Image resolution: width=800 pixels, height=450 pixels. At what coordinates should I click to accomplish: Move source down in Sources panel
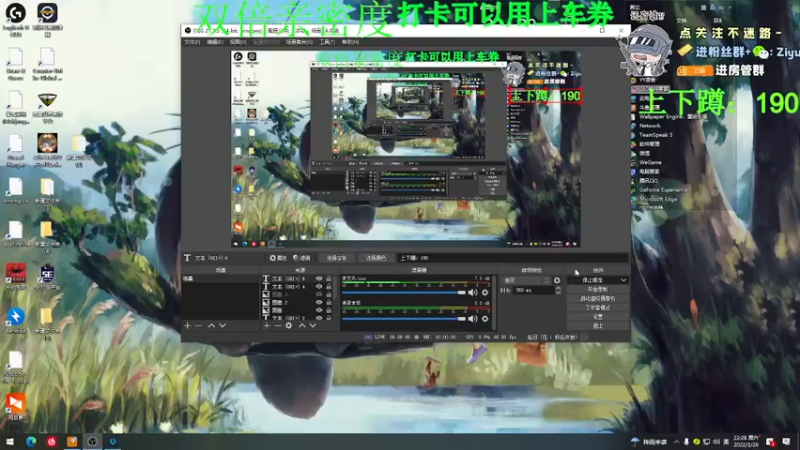313,326
